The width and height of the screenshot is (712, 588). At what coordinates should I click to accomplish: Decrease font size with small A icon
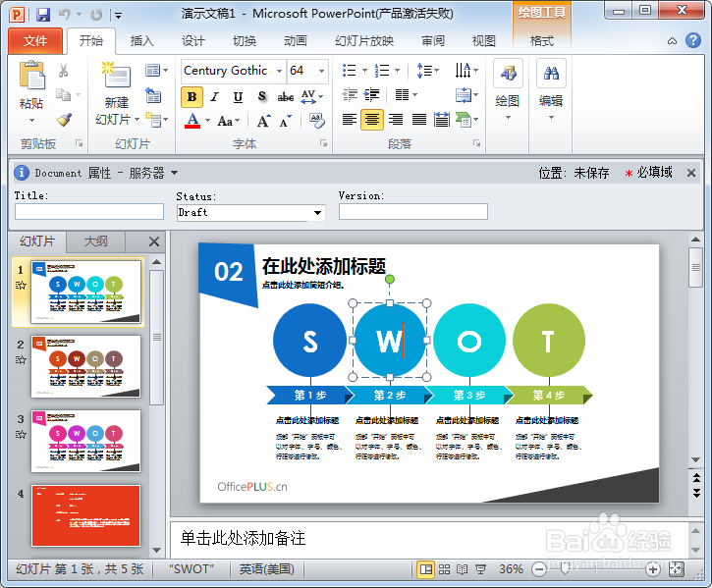pos(286,122)
